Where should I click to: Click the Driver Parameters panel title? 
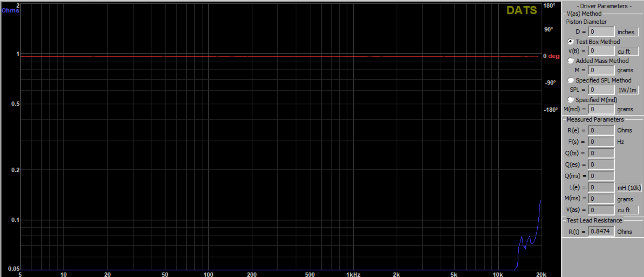[x=604, y=6]
